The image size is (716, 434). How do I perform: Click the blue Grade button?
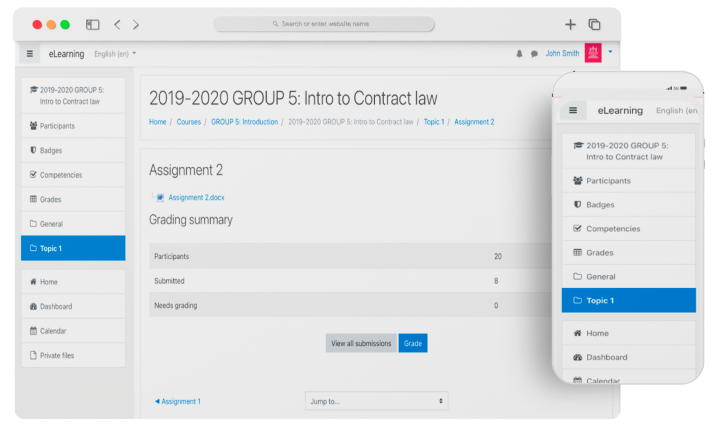(413, 343)
